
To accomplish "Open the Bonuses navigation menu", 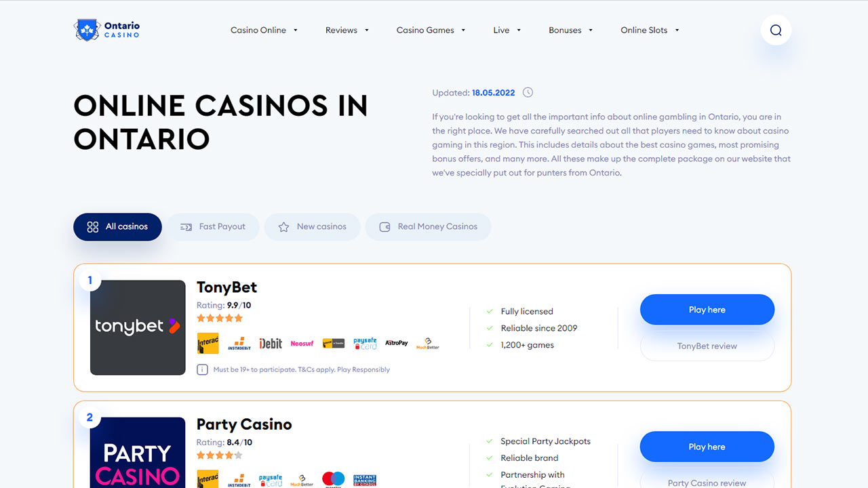I will click(x=570, y=30).
